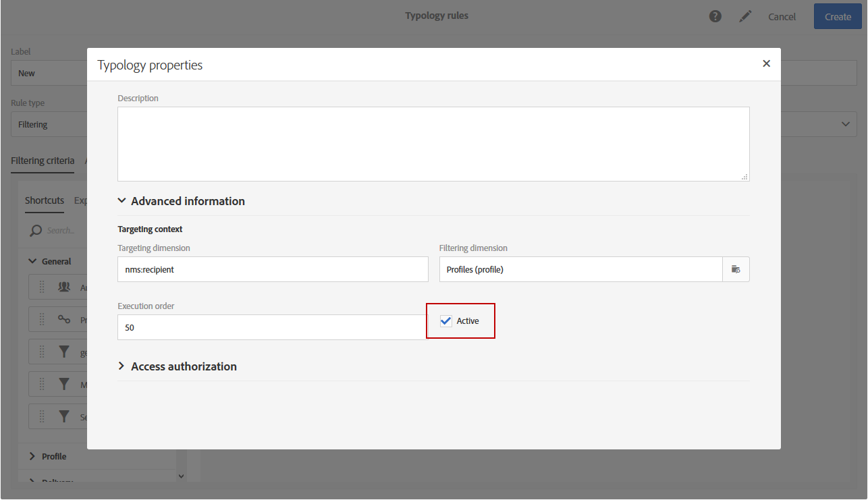
Task: Expand the Profile shortcuts group
Action: (x=32, y=457)
